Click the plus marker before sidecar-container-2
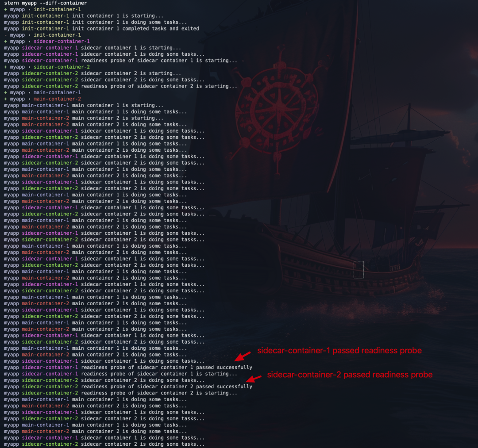The height and width of the screenshot is (448, 478). pos(5,67)
